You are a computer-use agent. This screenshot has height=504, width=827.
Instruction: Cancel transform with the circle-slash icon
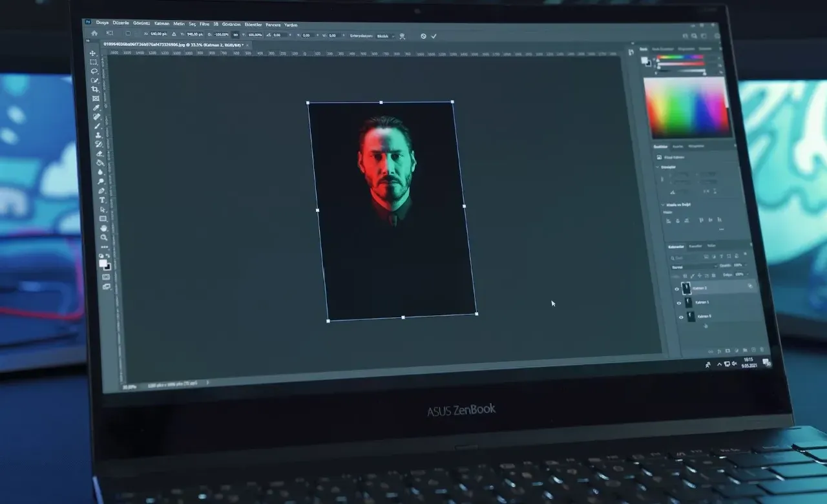click(423, 36)
